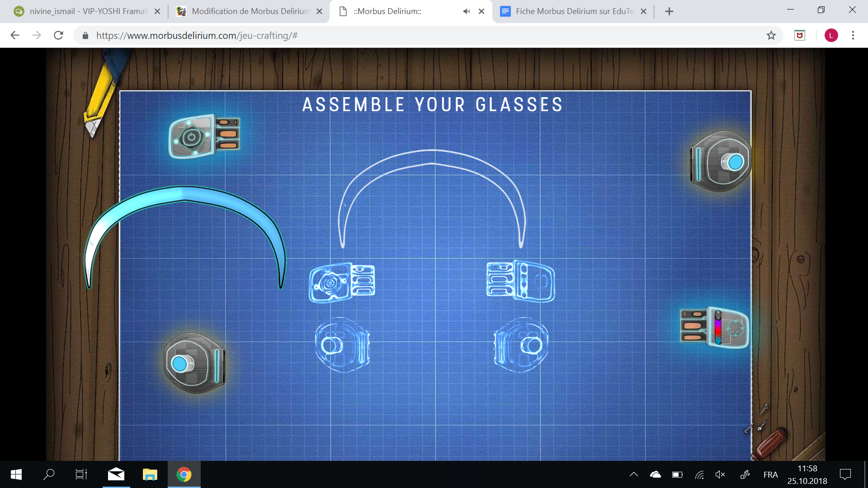Select the round earpiece piece at top right
The image size is (868, 488).
(x=720, y=161)
